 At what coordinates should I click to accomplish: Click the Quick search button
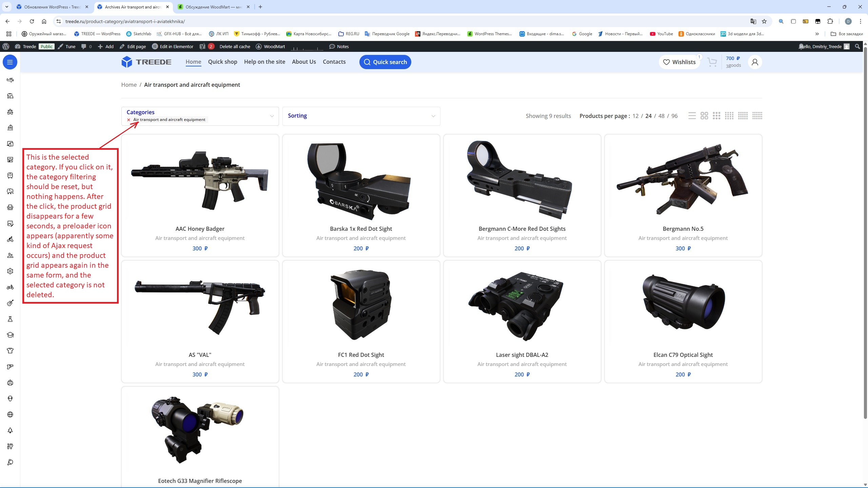point(385,62)
